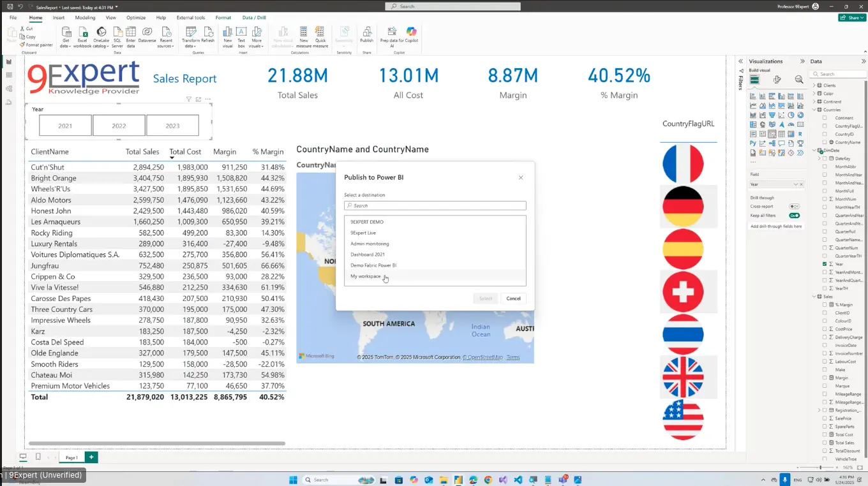This screenshot has height=486, width=868.
Task: Choose the R script visual icon
Action: [800, 134]
